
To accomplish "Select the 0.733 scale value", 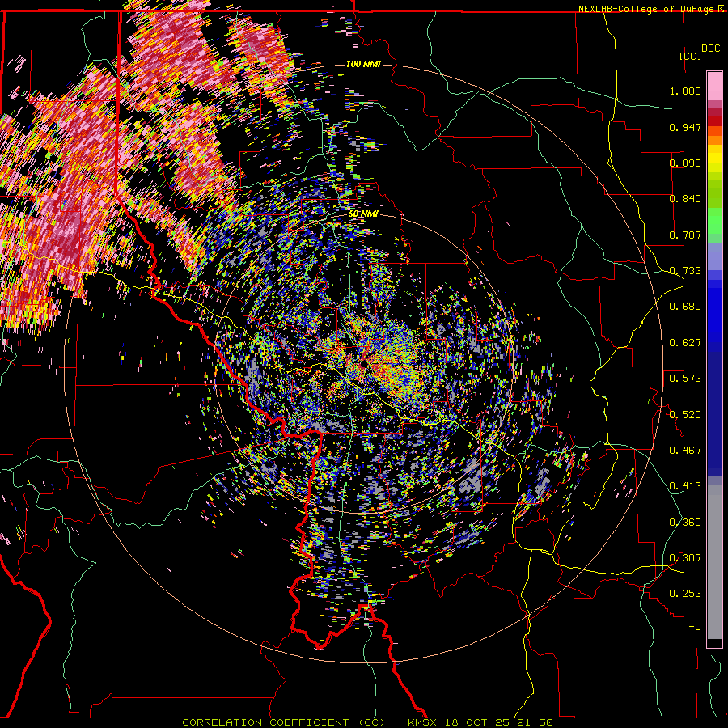I will 685,271.
